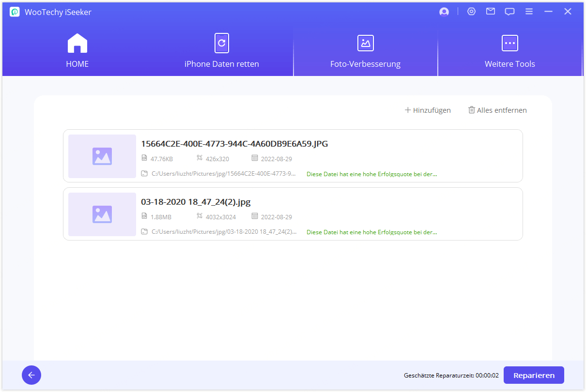Screen dimensions: 586x392
Task: Click the WooTechy iSeeker logo icon
Action: (x=15, y=12)
